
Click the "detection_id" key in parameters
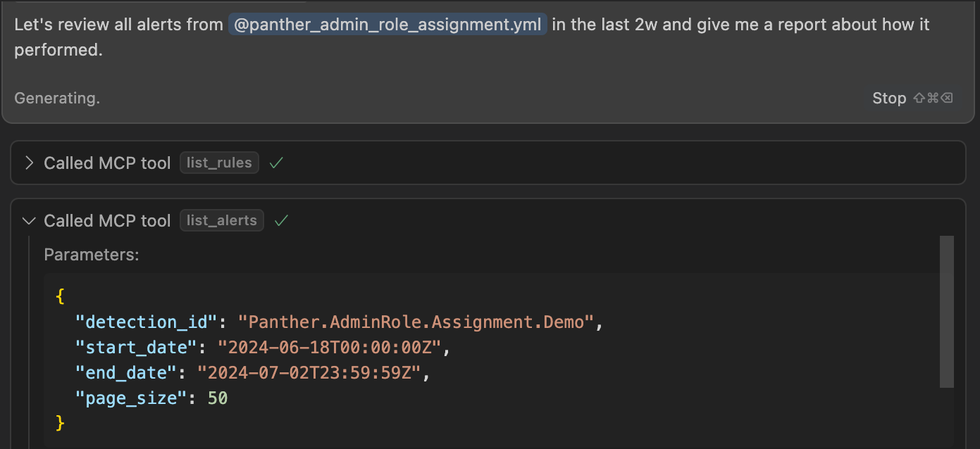coord(147,322)
